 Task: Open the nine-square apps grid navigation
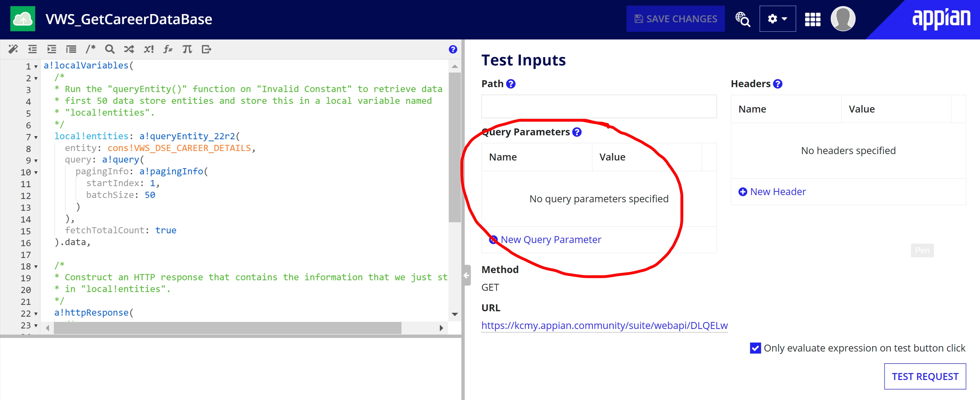click(x=812, y=19)
